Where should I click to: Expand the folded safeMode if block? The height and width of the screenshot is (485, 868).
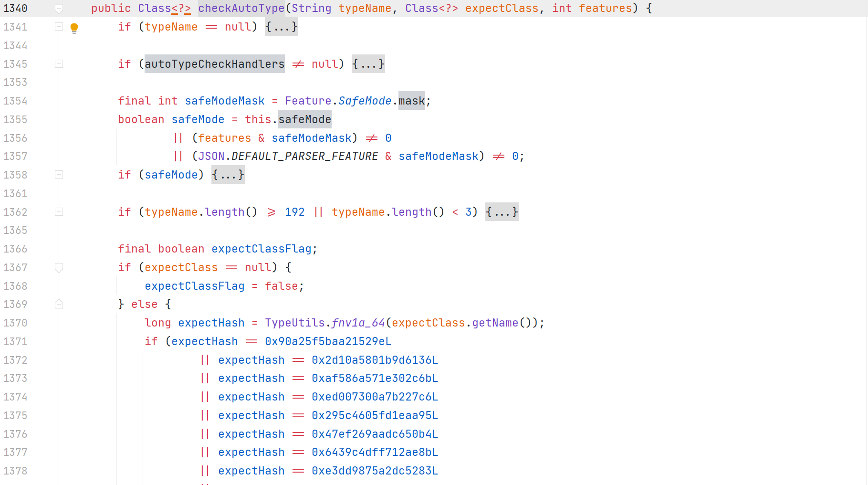59,175
